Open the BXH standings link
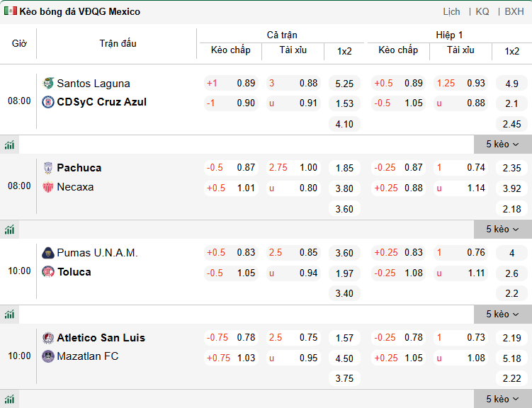532x408 pixels. (514, 11)
